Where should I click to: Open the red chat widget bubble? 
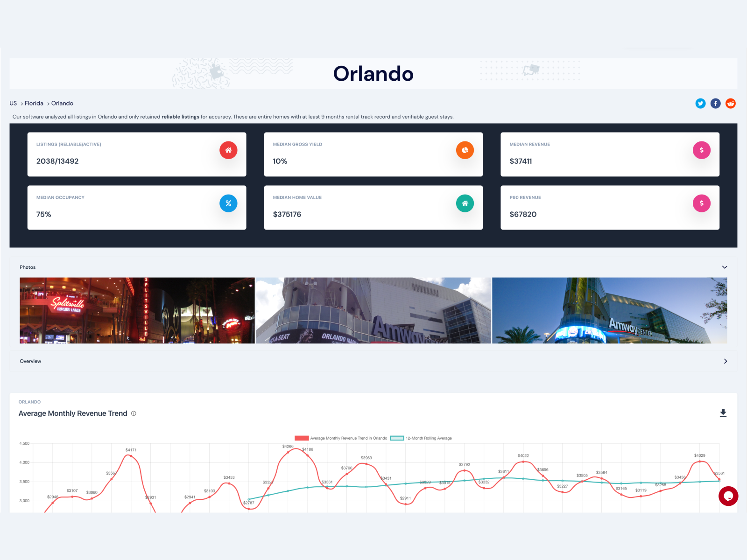point(728,496)
